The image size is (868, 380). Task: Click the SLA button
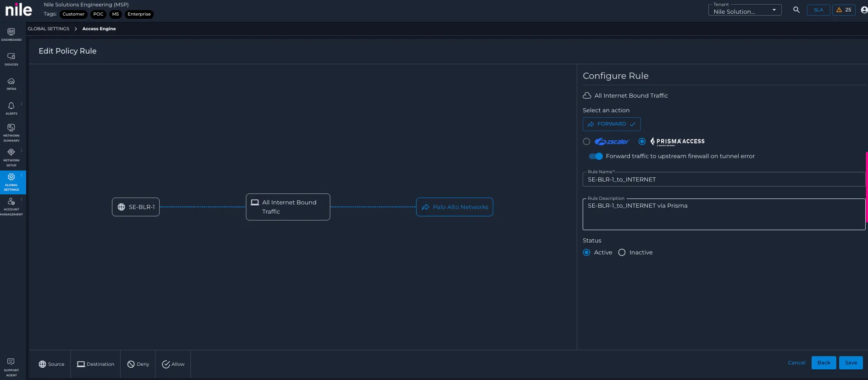[x=818, y=10]
